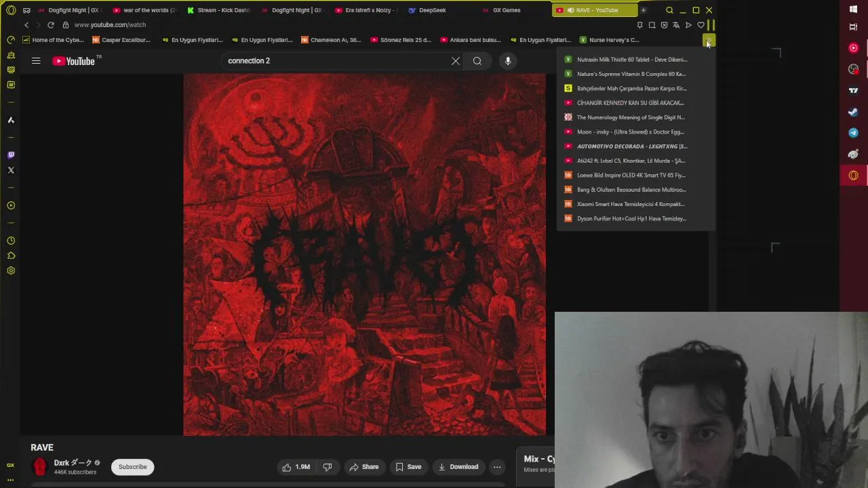Open GX Control speedometer in sidebar

pos(11,40)
